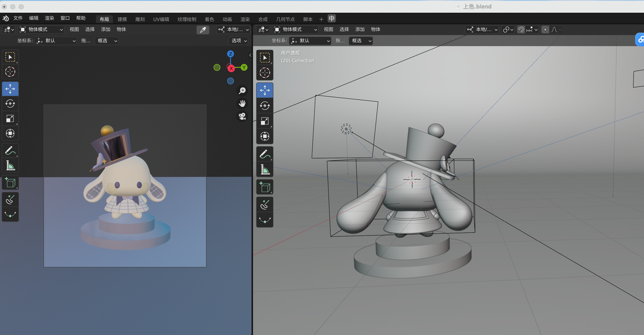Choose the add cube tool in left viewport

point(10,183)
